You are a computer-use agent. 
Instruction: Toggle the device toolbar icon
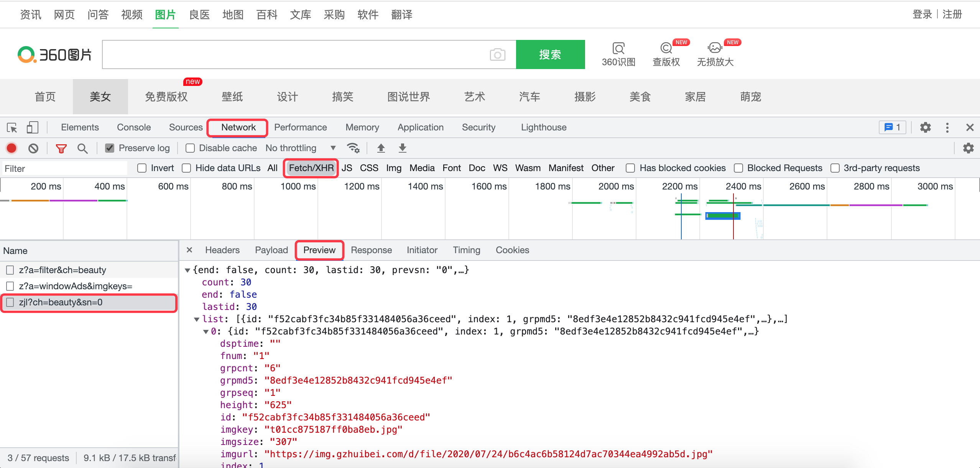point(32,127)
